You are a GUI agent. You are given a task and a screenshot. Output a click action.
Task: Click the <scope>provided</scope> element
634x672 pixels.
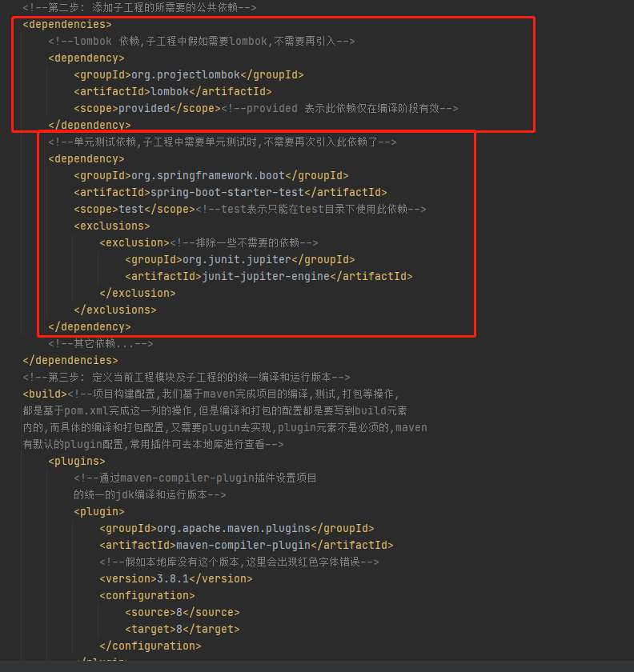[147, 109]
